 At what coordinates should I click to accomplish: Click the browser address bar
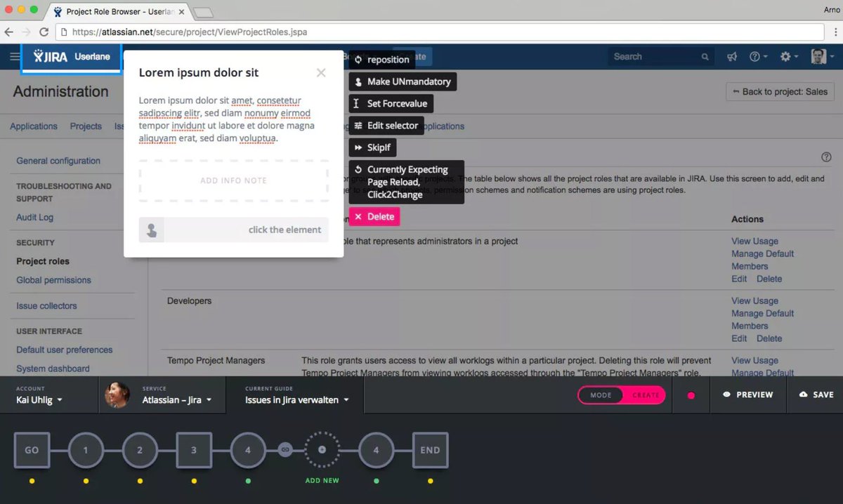pos(440,32)
